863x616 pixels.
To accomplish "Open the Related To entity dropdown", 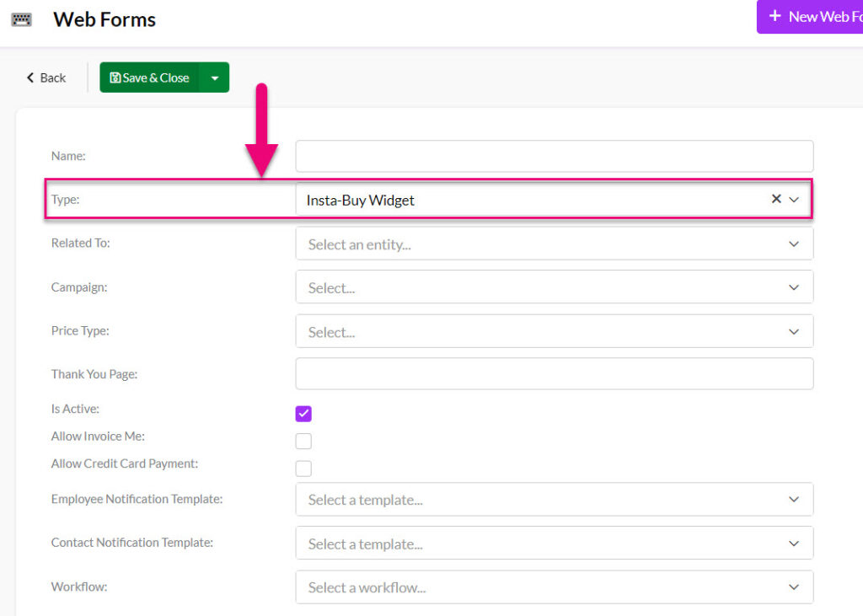I will 554,244.
